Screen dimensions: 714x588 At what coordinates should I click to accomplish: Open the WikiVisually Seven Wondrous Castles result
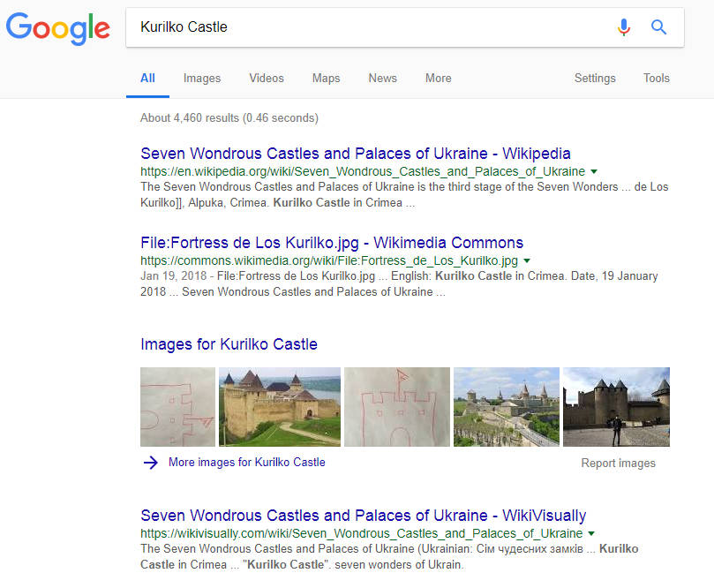[x=363, y=516]
